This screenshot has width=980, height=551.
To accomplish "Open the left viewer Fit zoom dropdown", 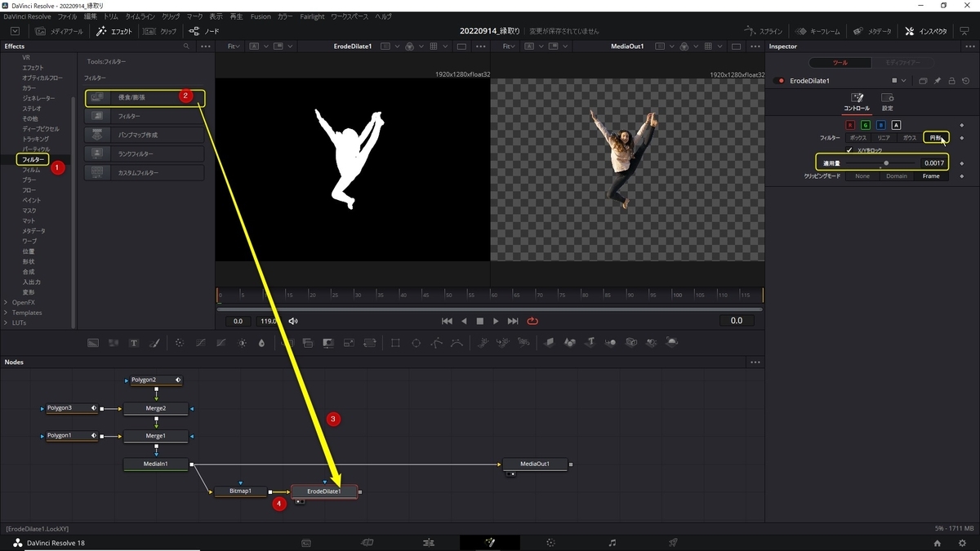I will click(234, 47).
